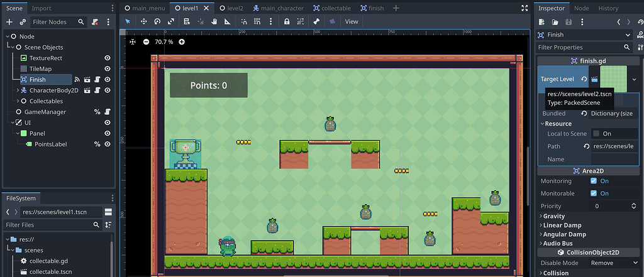The width and height of the screenshot is (644, 277).
Task: Toggle visibility of Finish node
Action: 107,80
